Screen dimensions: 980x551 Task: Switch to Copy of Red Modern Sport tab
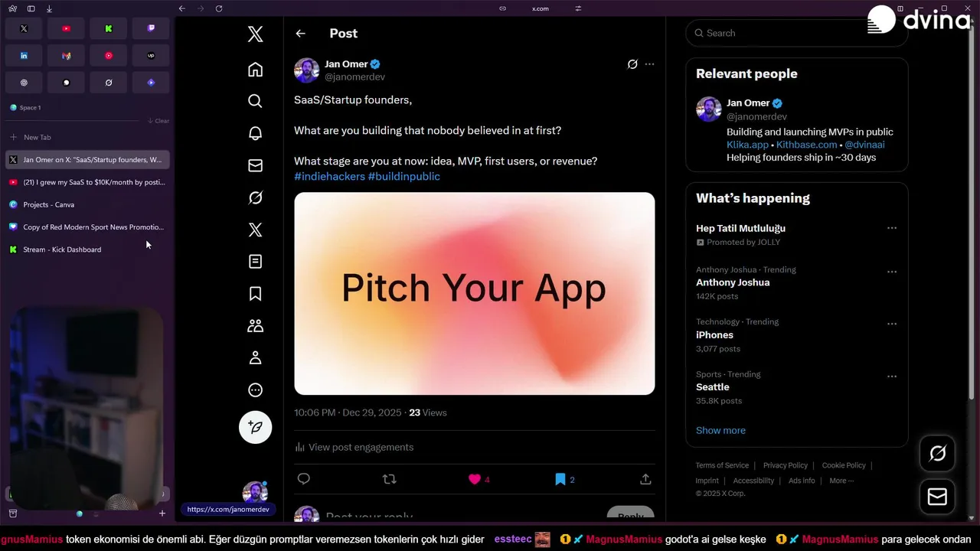tap(87, 227)
